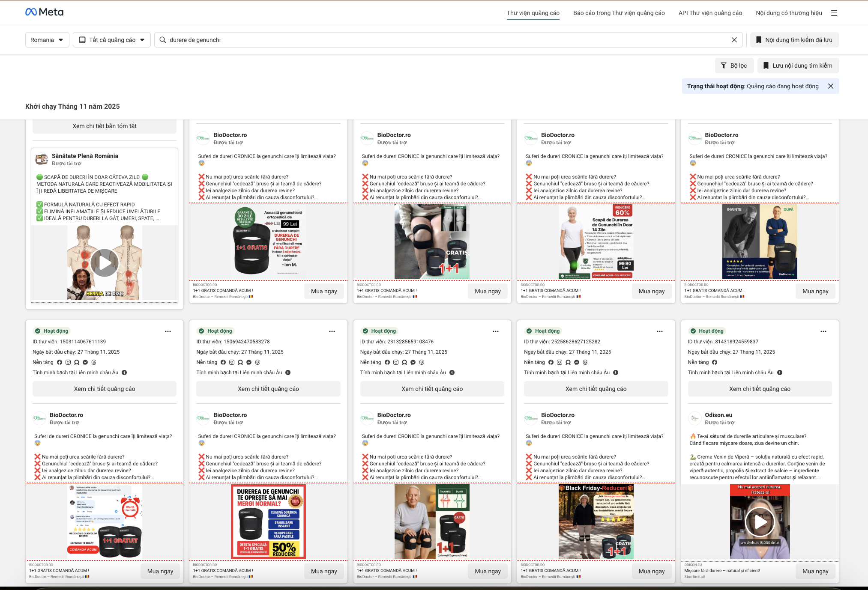Expand the Tất cả quảng cáo dropdown
Screen dimensions: 868x590
point(111,40)
